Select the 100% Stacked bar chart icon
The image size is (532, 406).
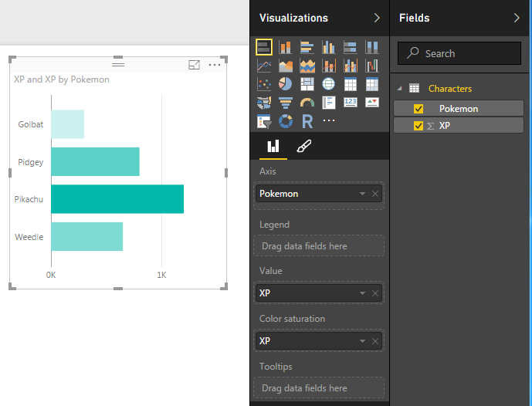(x=350, y=47)
